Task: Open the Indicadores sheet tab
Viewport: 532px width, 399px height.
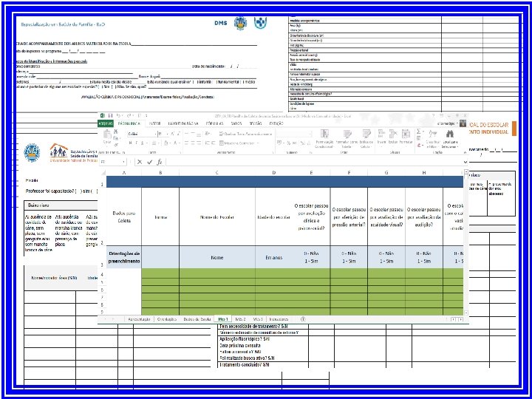Action: click(x=279, y=319)
